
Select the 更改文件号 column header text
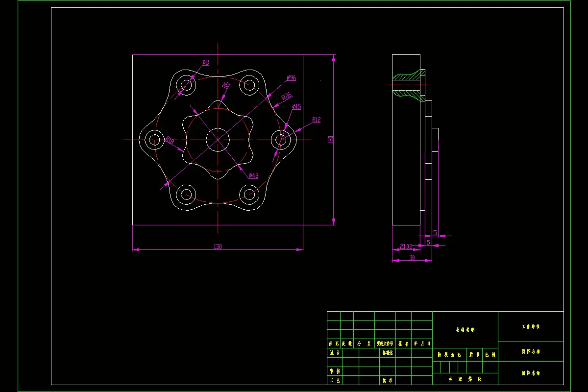pos(385,344)
